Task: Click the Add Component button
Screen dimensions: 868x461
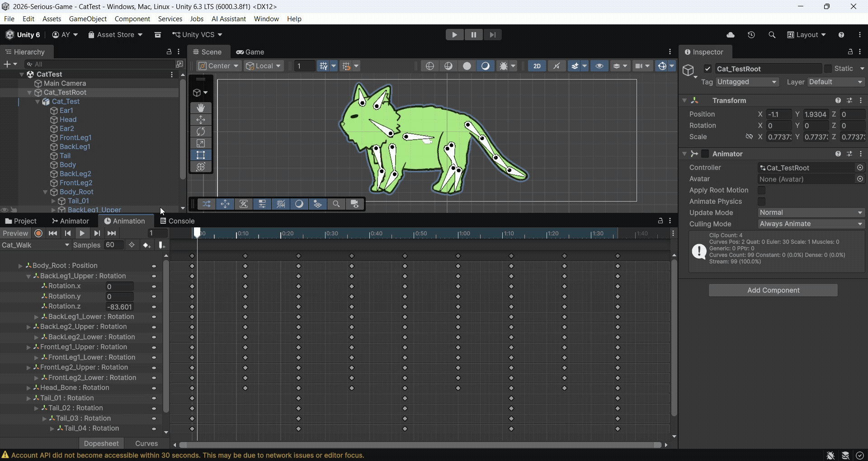Action: 773,290
